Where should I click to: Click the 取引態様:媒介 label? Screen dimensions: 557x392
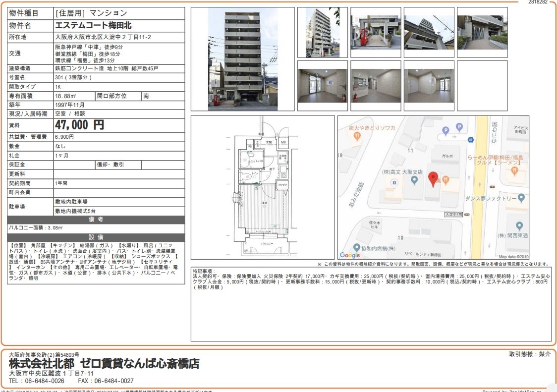point(530,354)
